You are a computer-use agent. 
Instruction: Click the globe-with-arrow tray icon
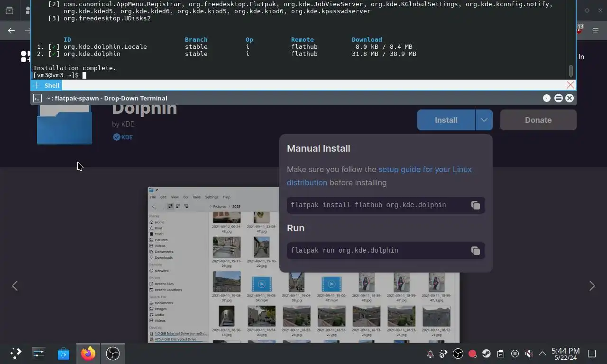(x=444, y=354)
